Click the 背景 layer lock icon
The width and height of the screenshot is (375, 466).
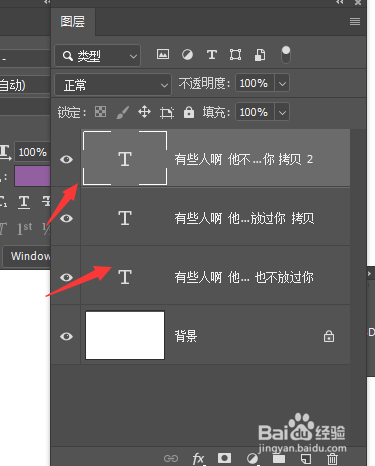(x=329, y=336)
